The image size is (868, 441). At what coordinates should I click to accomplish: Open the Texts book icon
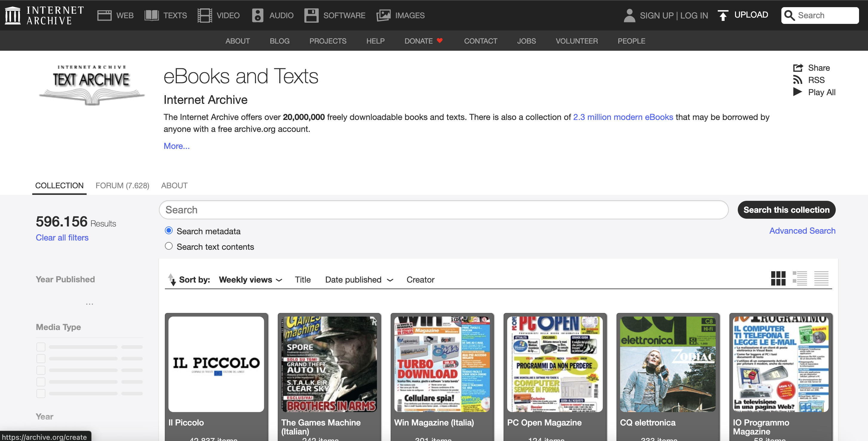(x=151, y=16)
